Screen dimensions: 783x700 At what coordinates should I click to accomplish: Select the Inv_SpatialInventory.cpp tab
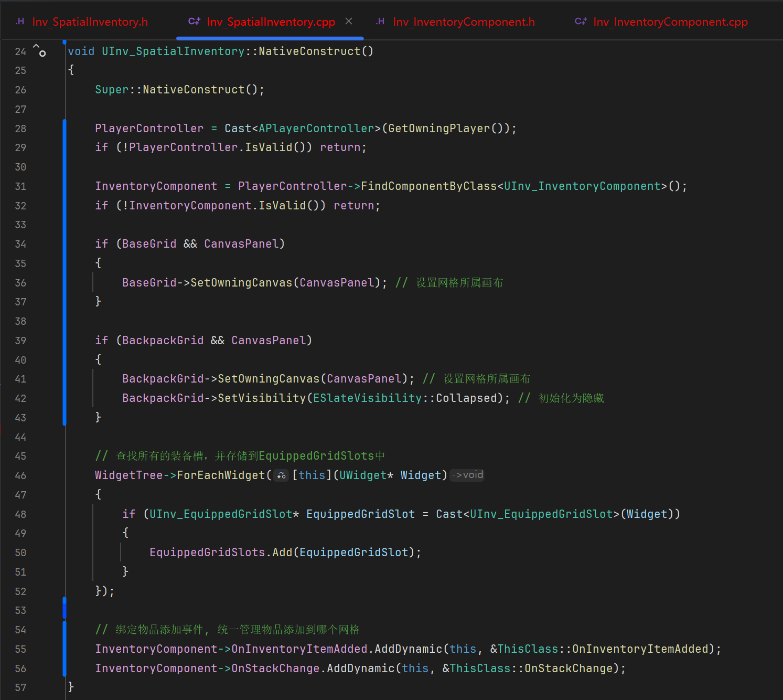271,22
